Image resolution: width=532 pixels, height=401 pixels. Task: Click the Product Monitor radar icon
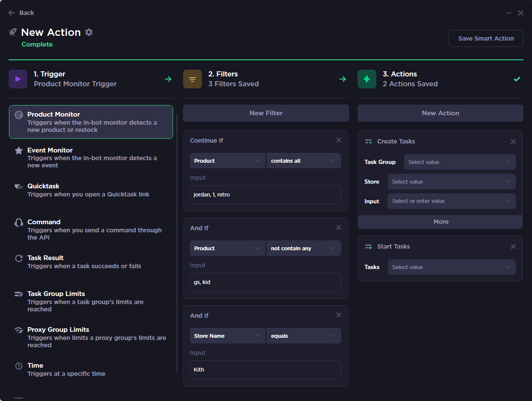19,115
